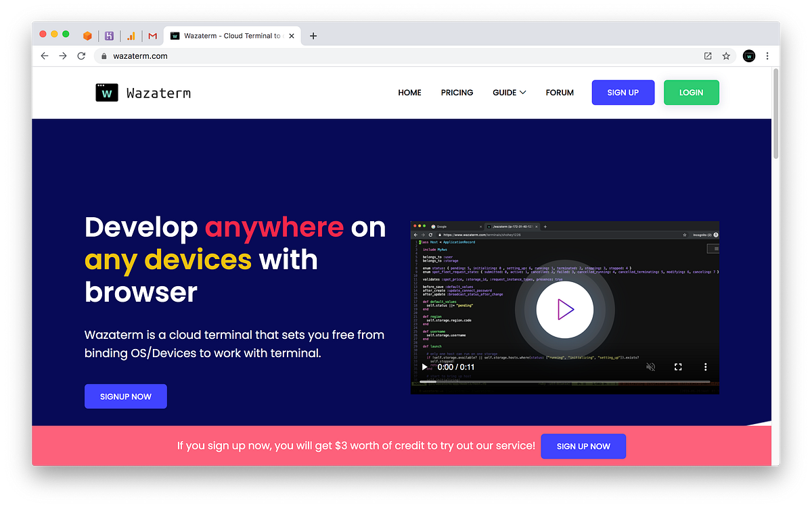Image resolution: width=812 pixels, height=508 pixels.
Task: Click LOGIN in the top navigation
Action: point(691,92)
